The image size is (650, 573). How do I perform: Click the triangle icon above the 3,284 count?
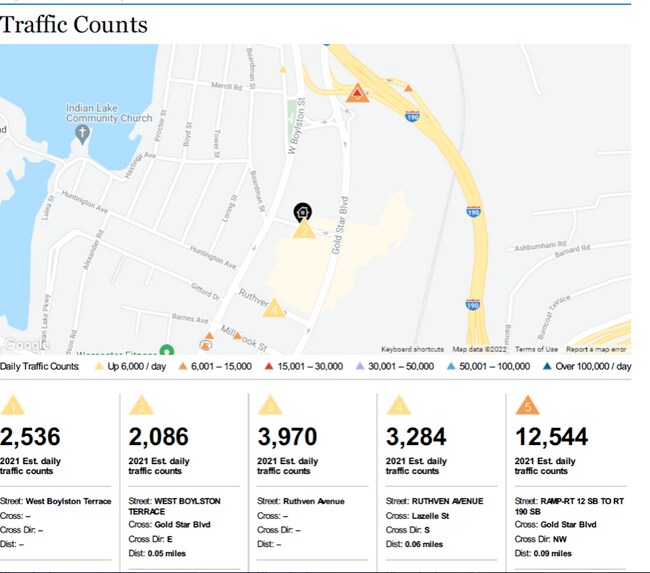click(399, 406)
